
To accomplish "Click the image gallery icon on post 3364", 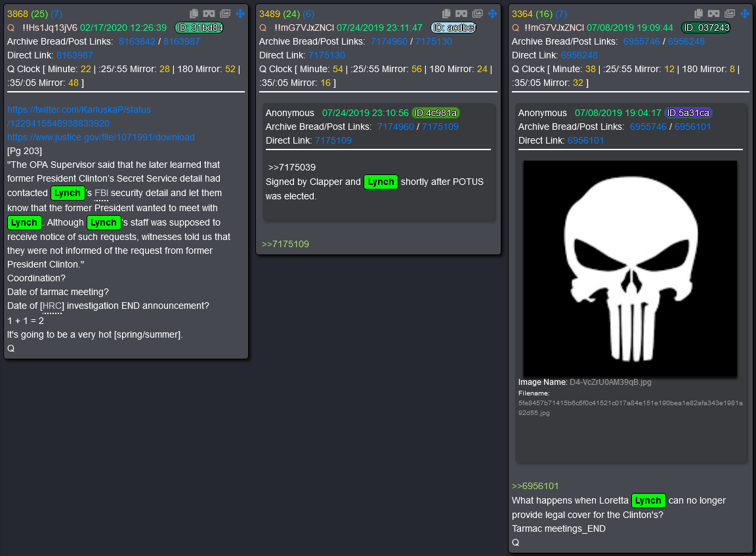I will click(x=730, y=14).
